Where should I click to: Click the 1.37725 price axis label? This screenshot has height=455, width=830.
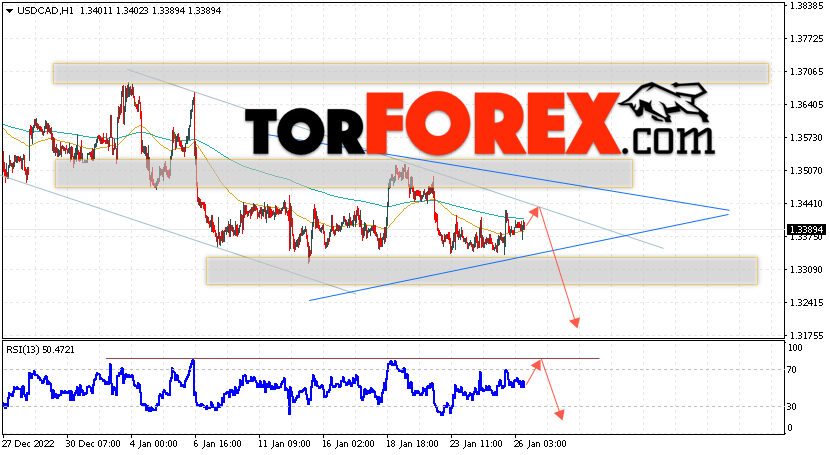(806, 39)
